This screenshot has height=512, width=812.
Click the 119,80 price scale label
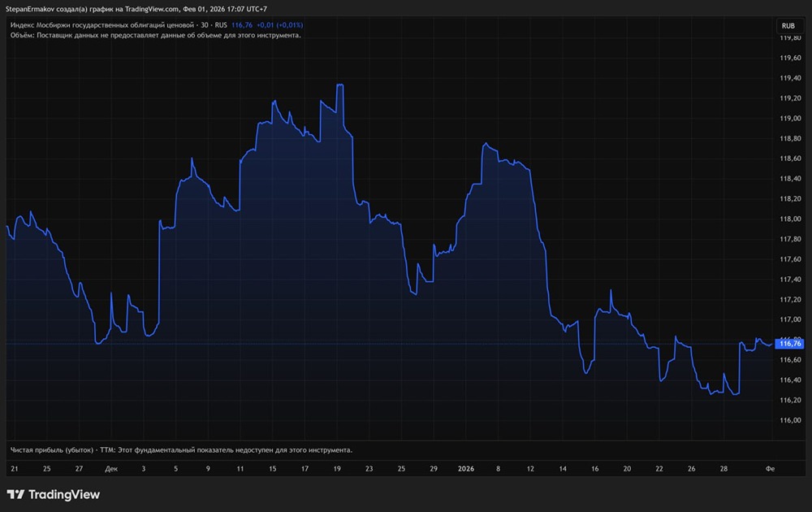point(790,37)
